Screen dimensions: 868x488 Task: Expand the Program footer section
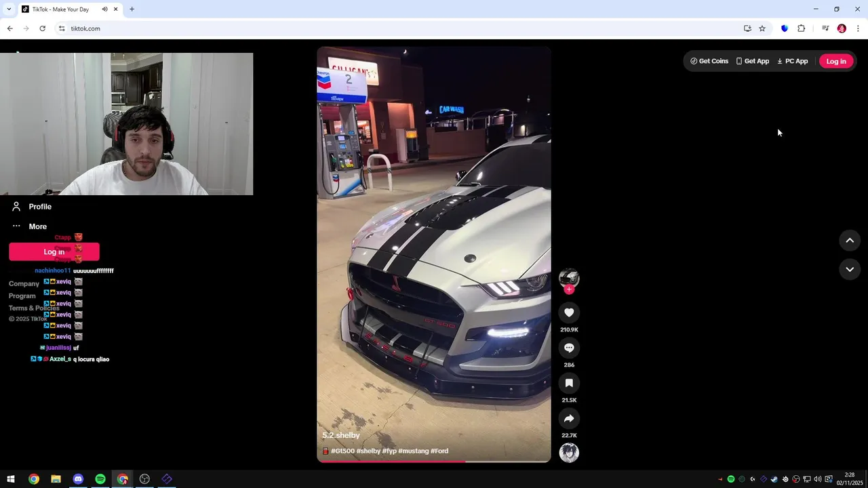(22, 296)
